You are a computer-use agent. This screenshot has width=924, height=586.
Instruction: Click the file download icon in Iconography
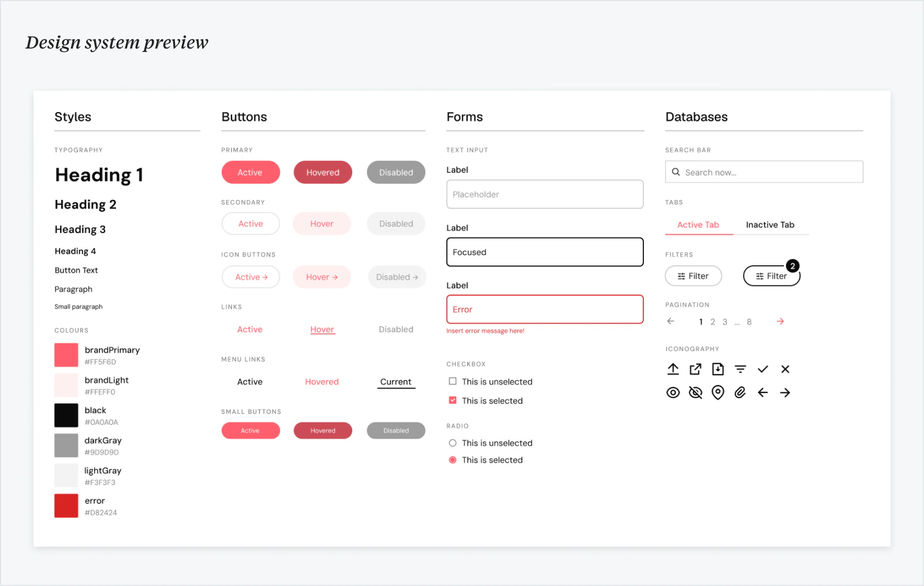pos(718,369)
